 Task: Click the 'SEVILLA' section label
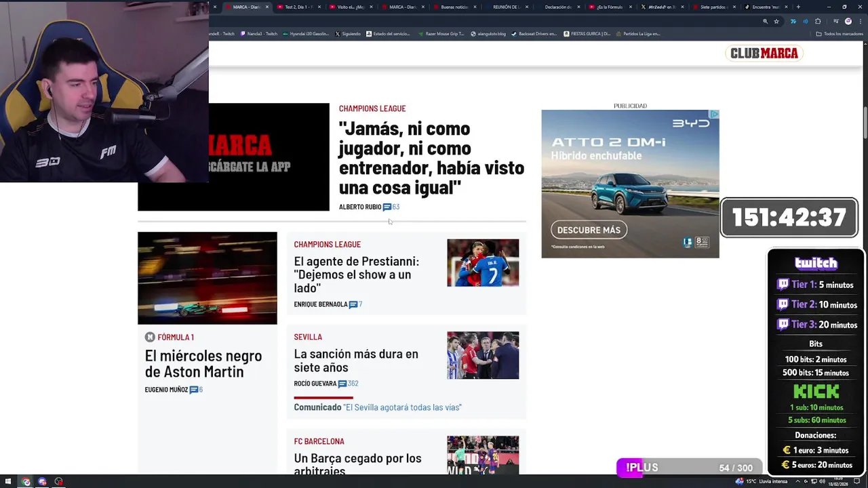point(308,337)
